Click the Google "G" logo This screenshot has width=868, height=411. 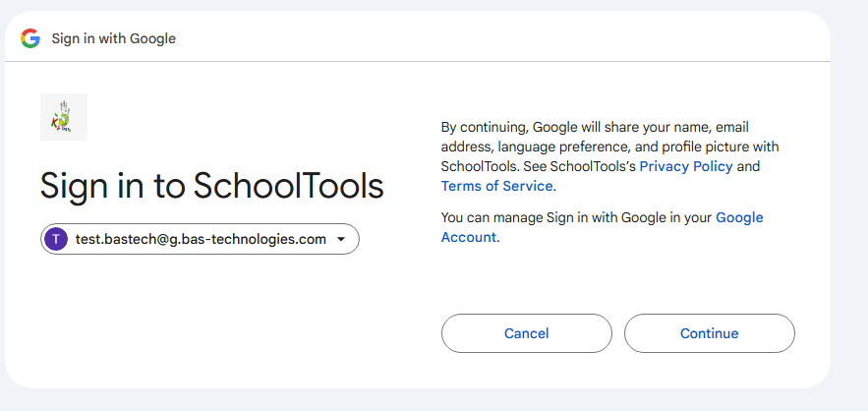pyautogui.click(x=30, y=38)
